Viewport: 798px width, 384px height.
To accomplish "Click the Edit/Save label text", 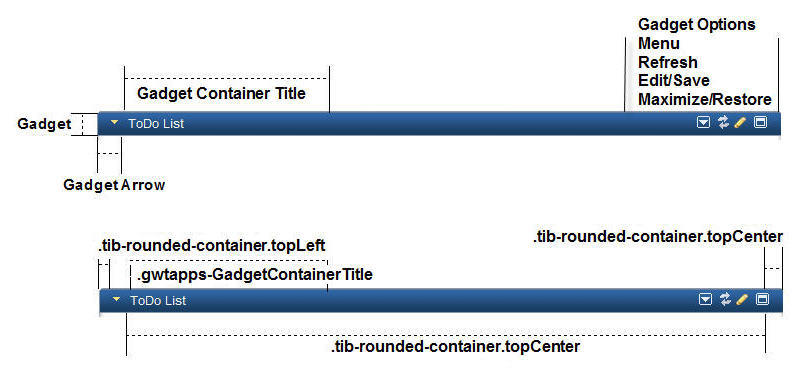I will (x=674, y=80).
